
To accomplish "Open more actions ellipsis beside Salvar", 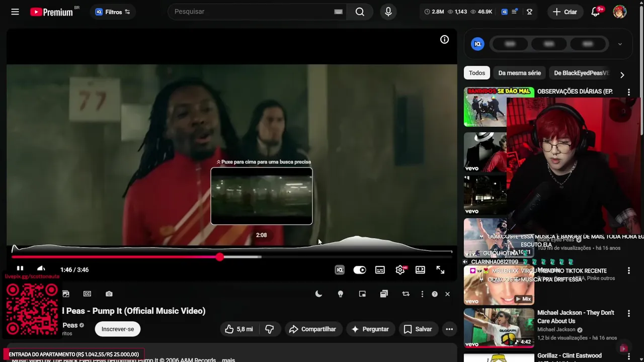I will pos(449,329).
